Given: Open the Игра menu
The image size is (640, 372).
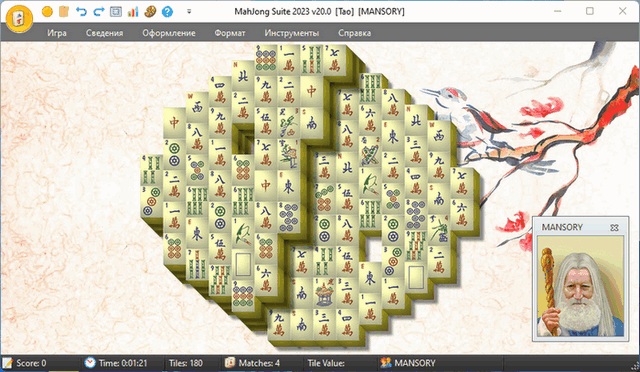Looking at the screenshot, I should pos(57,33).
